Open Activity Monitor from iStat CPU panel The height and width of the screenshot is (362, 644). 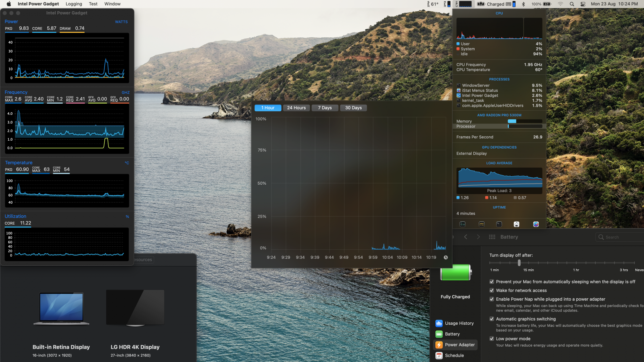tap(463, 224)
